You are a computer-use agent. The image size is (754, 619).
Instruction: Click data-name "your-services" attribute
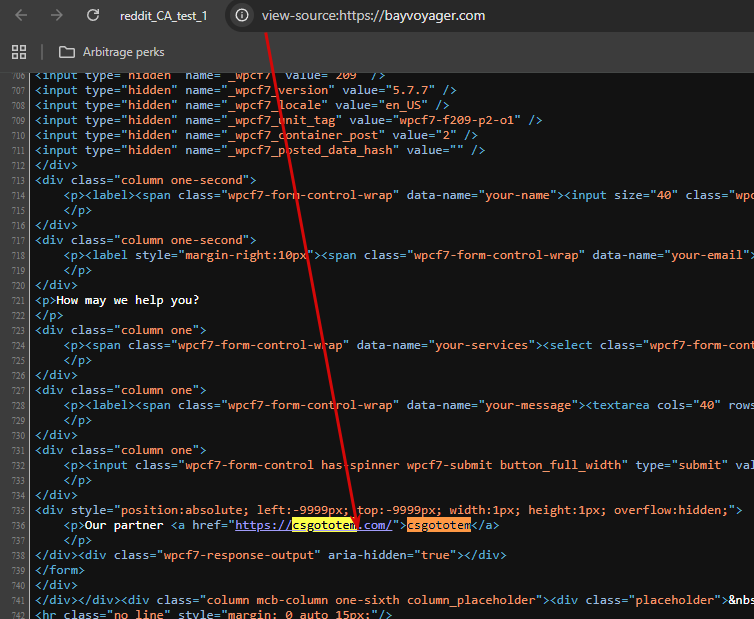[x=446, y=345]
